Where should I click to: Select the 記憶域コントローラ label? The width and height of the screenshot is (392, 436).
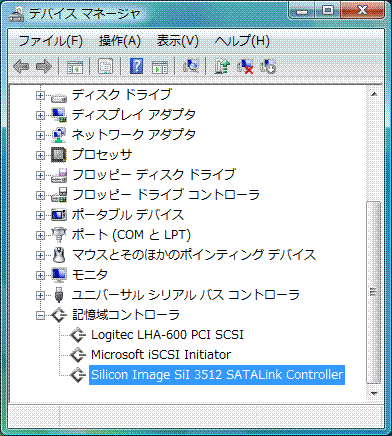[x=126, y=315]
